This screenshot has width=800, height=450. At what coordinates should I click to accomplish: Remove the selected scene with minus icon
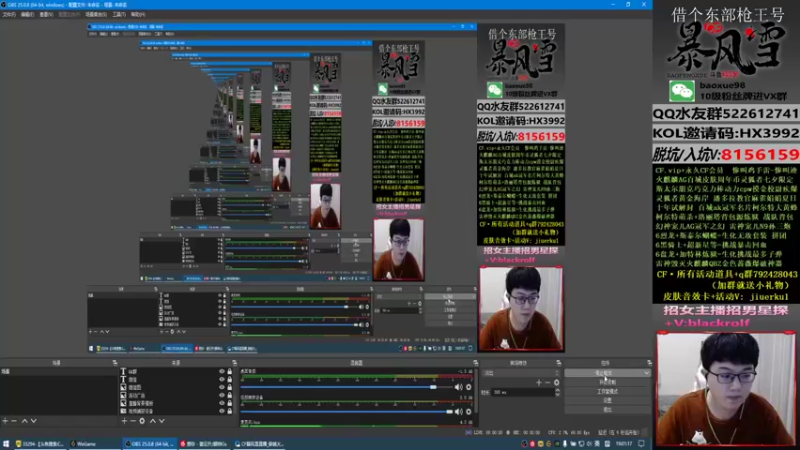14,421
